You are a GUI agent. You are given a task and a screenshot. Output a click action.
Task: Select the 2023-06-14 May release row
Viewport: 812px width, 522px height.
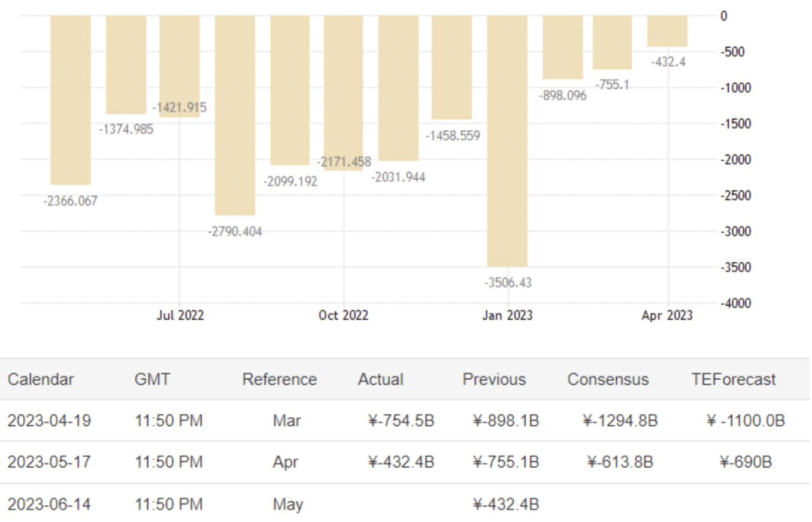point(49,504)
